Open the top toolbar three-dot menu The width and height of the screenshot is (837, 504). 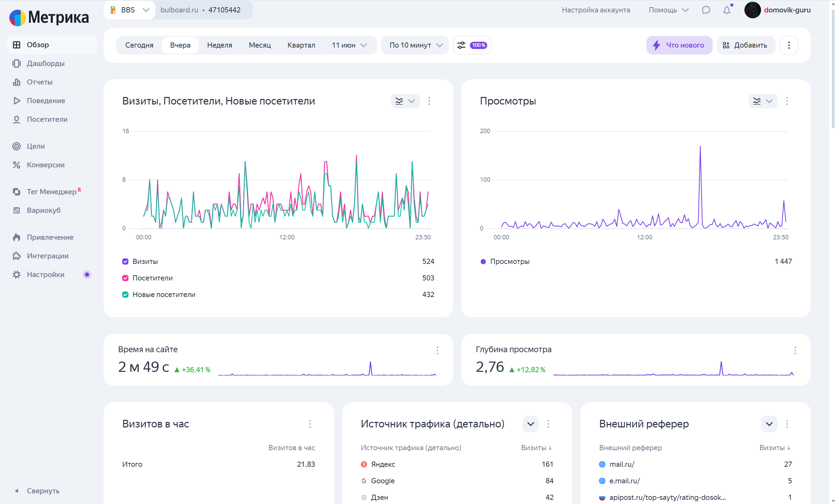[789, 45]
